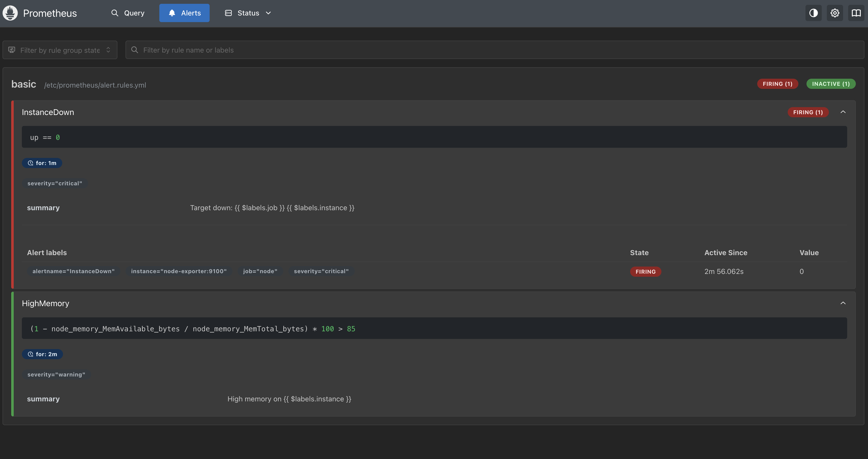The image size is (868, 459).
Task: Click the Prometheus title text
Action: [50, 13]
